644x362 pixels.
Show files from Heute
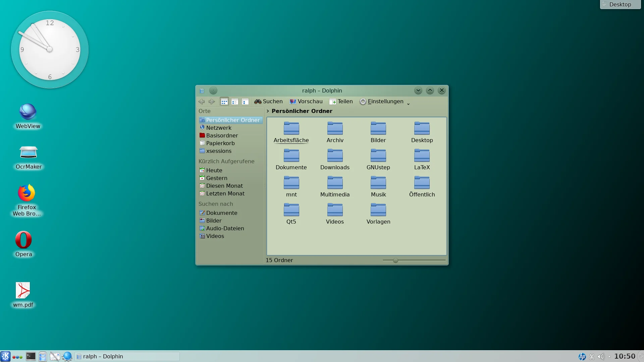coord(230,170)
